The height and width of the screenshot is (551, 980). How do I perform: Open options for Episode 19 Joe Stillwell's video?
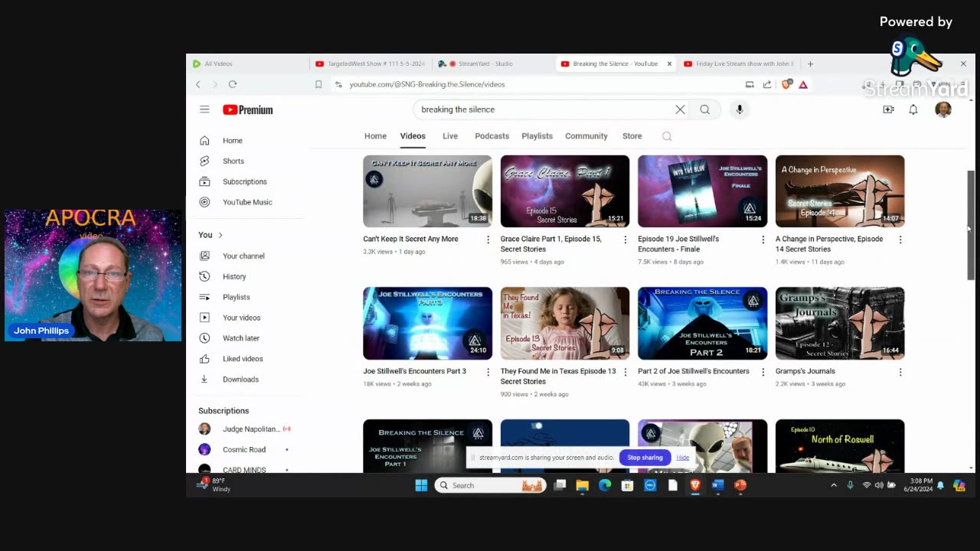pos(763,240)
